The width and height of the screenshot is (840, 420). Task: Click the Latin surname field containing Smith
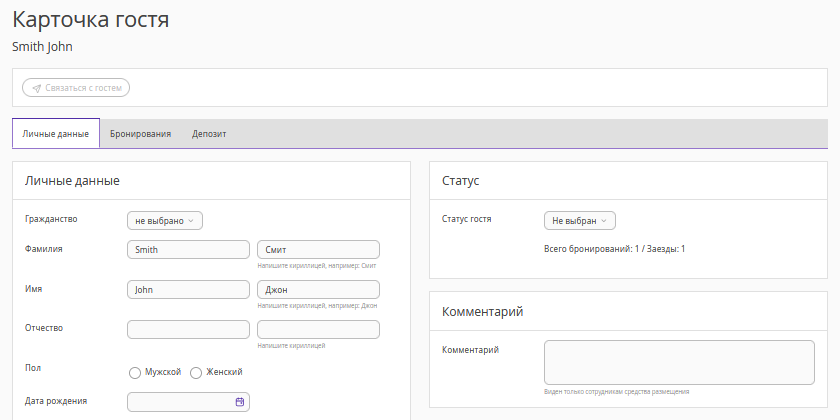[188, 250]
